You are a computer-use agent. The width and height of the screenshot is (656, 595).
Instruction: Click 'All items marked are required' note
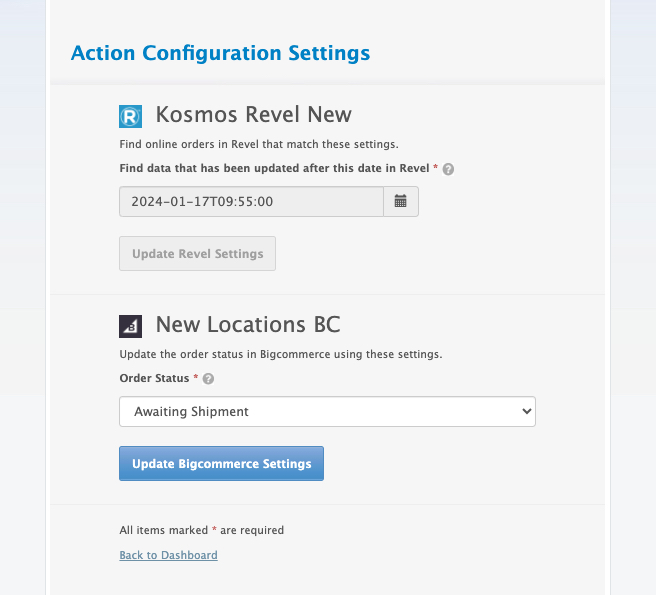click(202, 530)
